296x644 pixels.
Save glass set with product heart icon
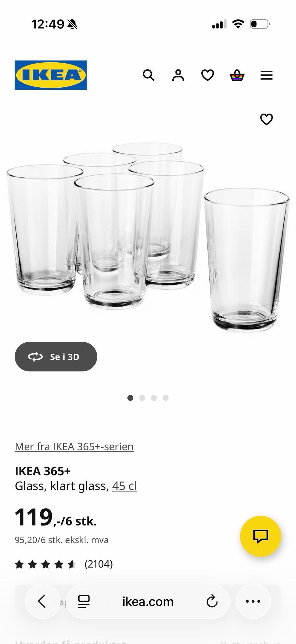266,119
